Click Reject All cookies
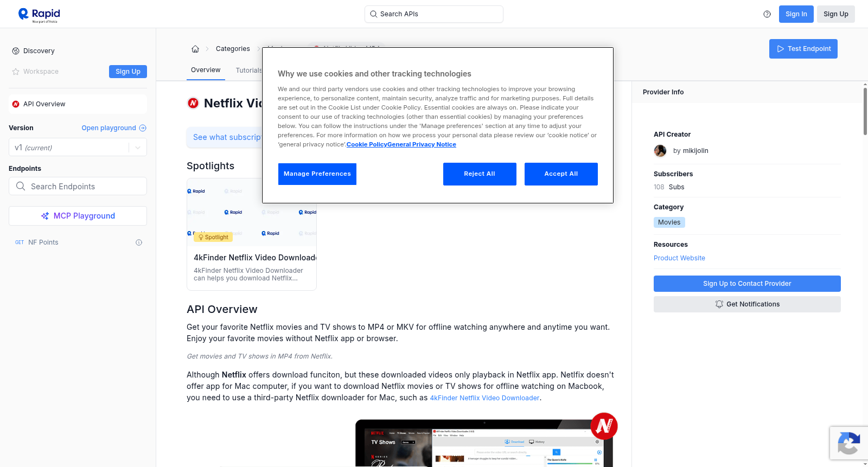The width and height of the screenshot is (868, 467). (x=480, y=174)
